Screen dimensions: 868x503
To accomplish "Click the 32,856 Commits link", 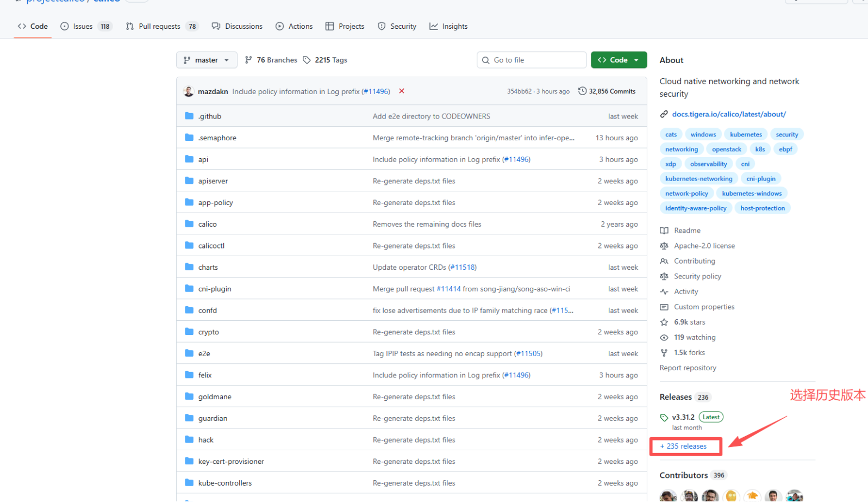I will [x=607, y=91].
